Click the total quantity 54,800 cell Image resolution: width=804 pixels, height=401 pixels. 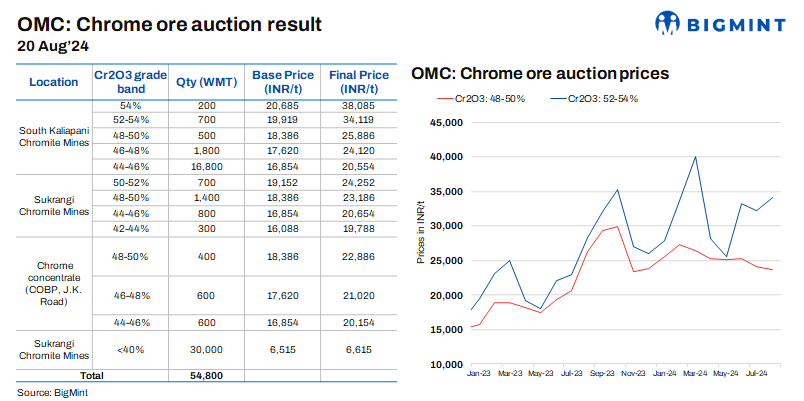click(x=206, y=375)
